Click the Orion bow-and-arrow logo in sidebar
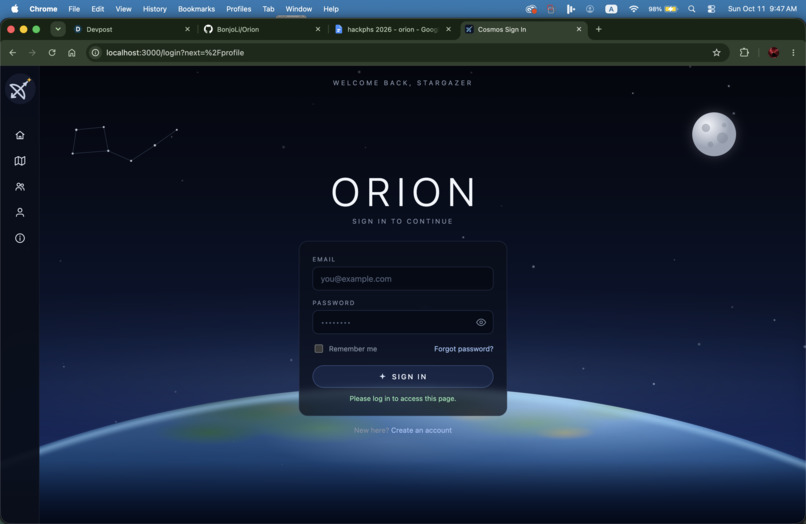This screenshot has height=524, width=806. tap(20, 89)
